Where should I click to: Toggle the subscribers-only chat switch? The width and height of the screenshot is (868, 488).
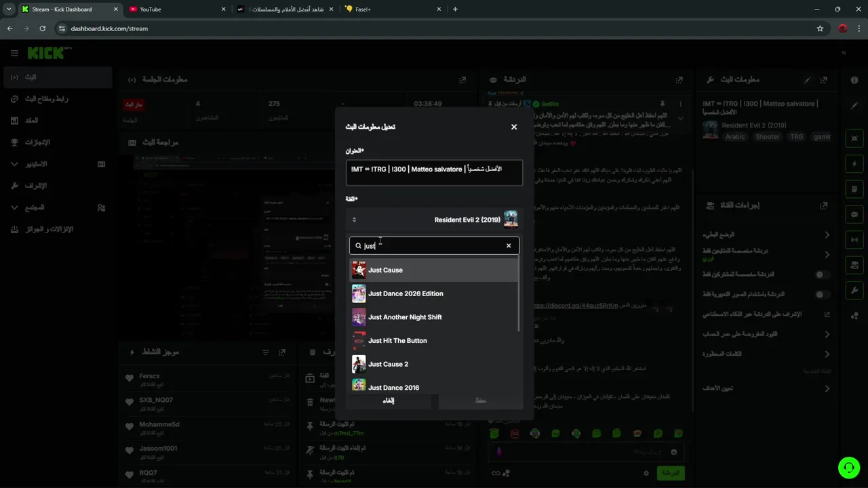click(822, 274)
